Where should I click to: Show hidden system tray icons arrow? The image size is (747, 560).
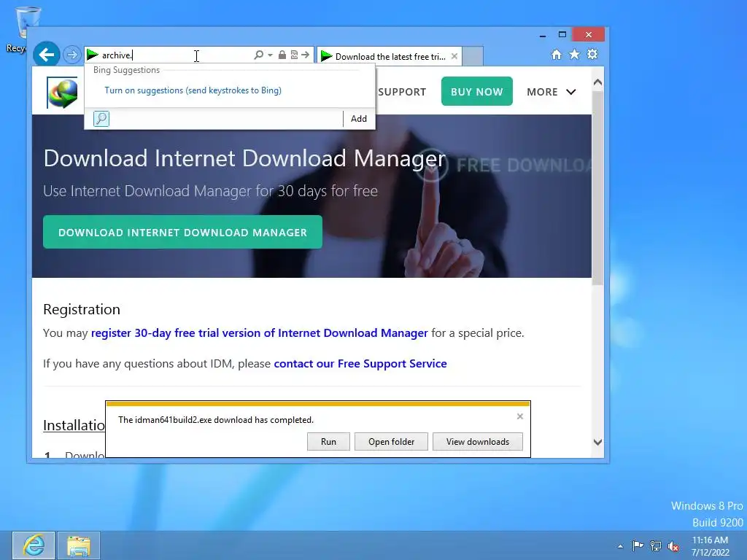[620, 546]
